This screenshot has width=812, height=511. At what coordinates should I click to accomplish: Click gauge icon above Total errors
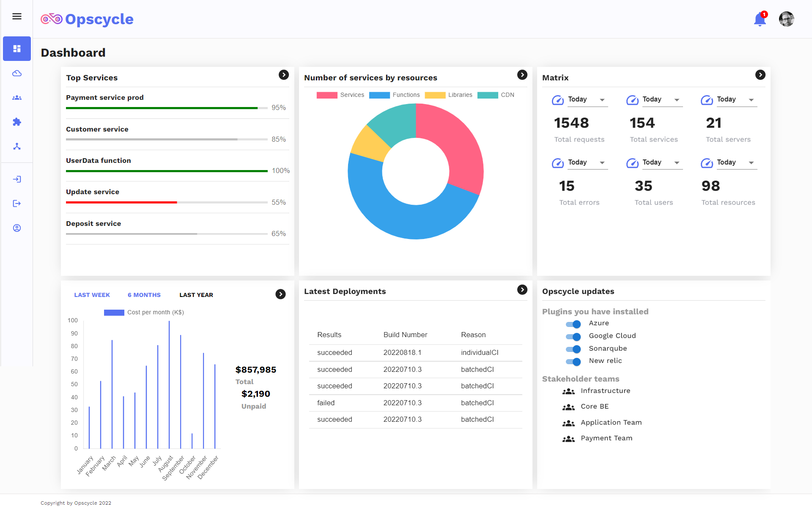tap(558, 163)
